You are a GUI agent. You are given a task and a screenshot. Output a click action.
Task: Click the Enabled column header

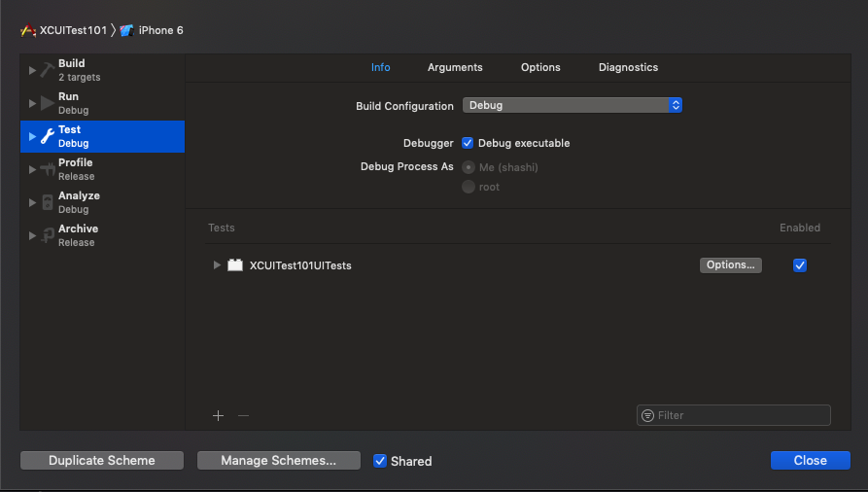[800, 228]
